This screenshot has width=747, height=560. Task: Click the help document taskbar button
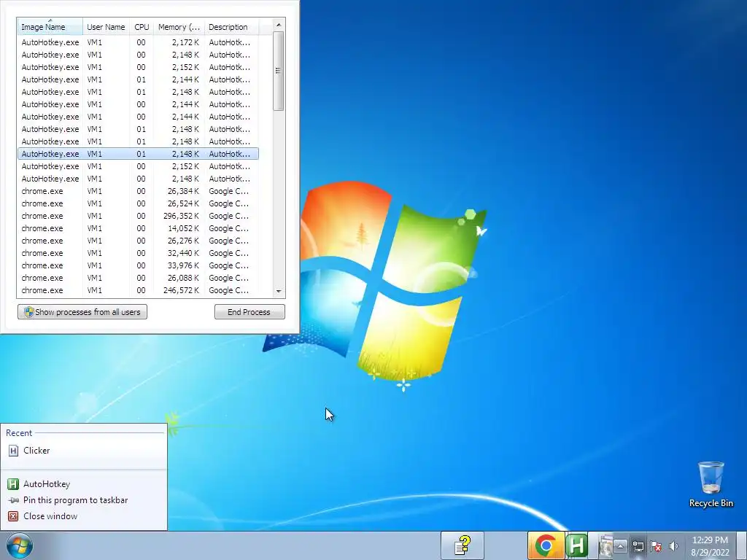click(x=462, y=545)
